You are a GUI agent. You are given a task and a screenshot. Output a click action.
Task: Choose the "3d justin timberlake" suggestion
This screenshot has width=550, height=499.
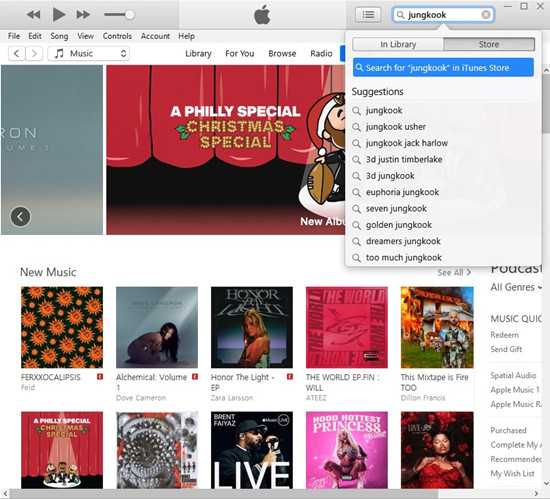click(x=443, y=160)
